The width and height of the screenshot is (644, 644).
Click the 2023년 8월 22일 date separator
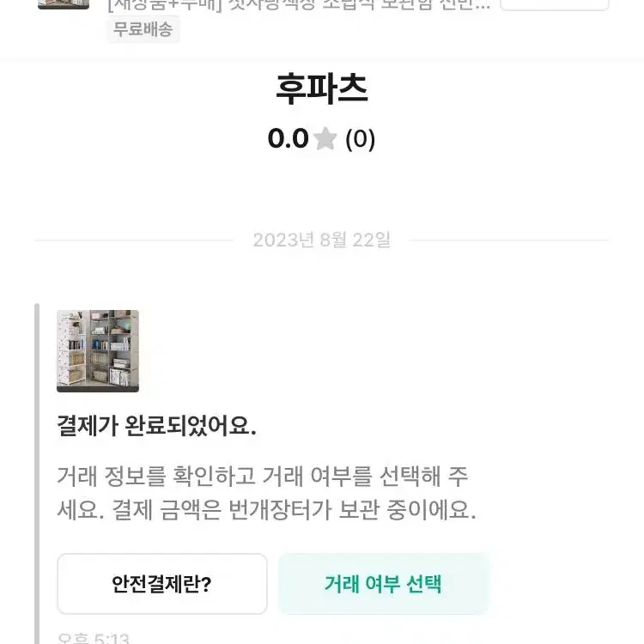(x=322, y=240)
